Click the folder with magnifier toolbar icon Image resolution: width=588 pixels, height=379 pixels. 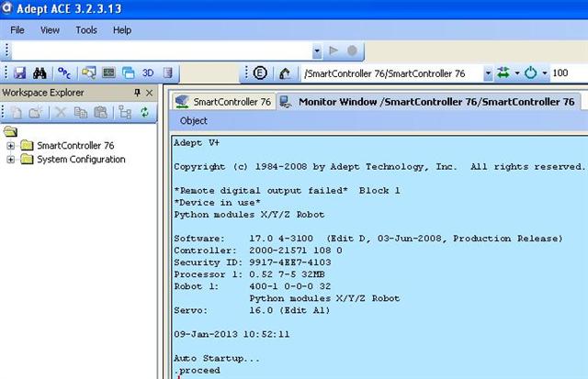(89, 72)
